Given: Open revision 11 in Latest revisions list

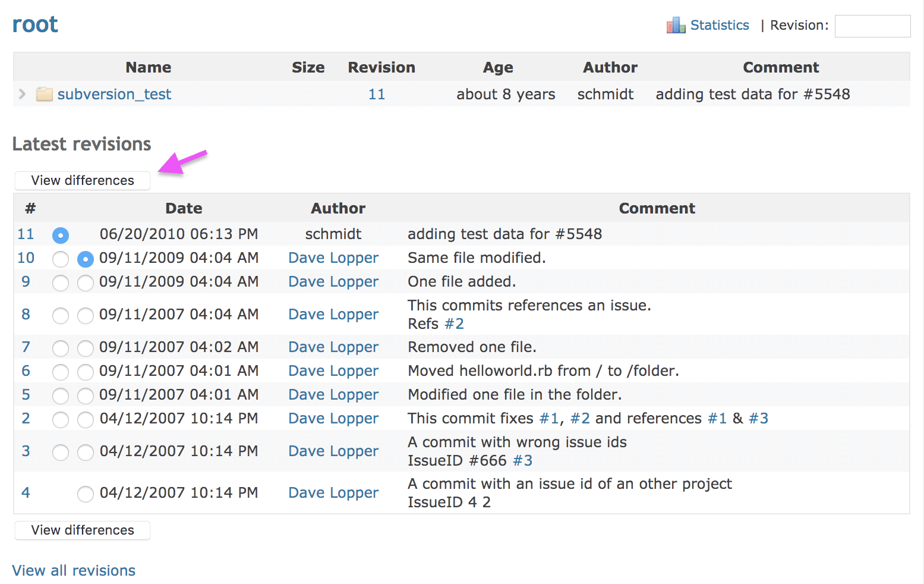Looking at the screenshot, I should pos(26,234).
